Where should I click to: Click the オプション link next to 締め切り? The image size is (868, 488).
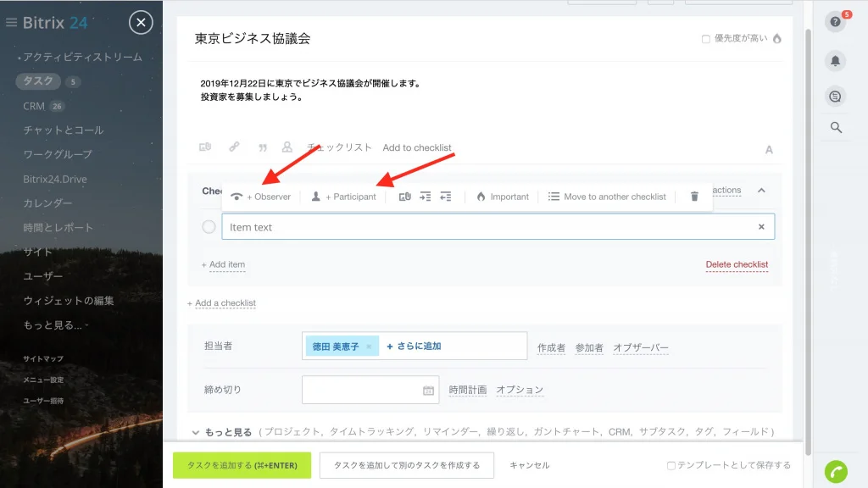point(520,390)
